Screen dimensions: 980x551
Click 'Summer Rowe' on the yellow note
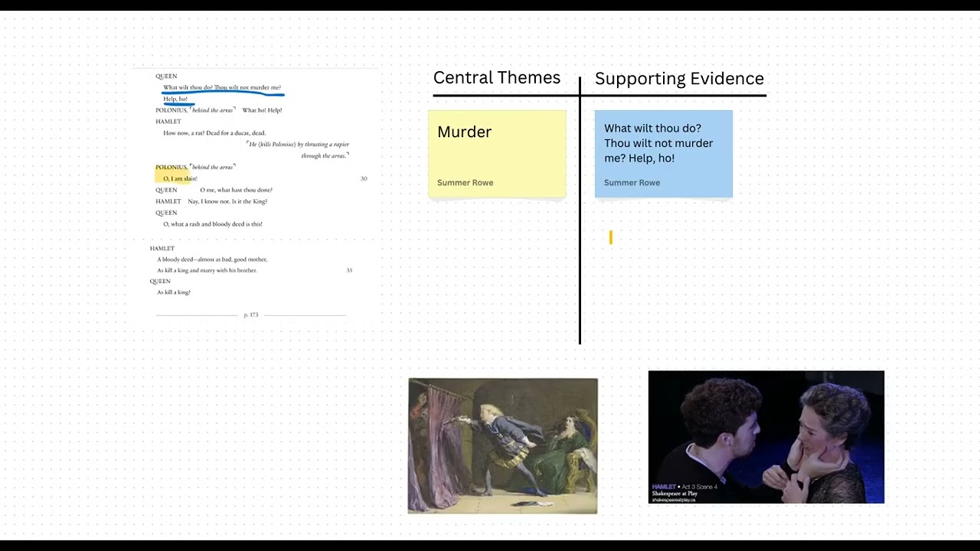(465, 183)
